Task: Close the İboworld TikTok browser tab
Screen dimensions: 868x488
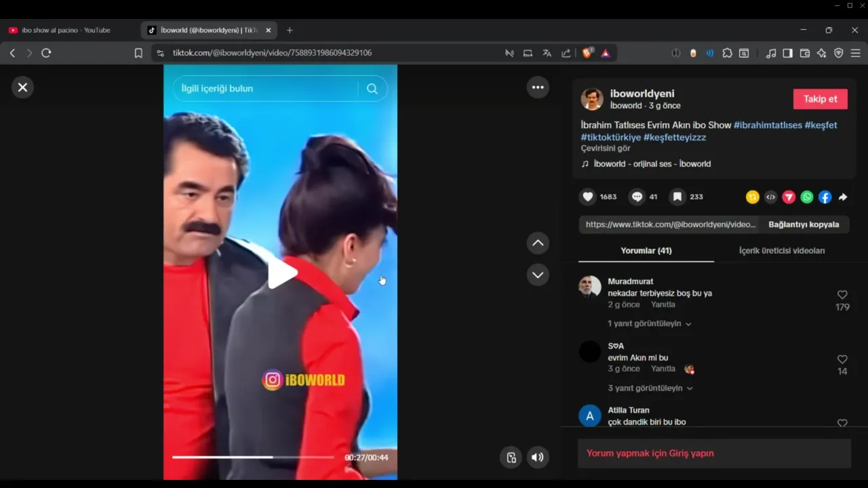Action: point(269,30)
